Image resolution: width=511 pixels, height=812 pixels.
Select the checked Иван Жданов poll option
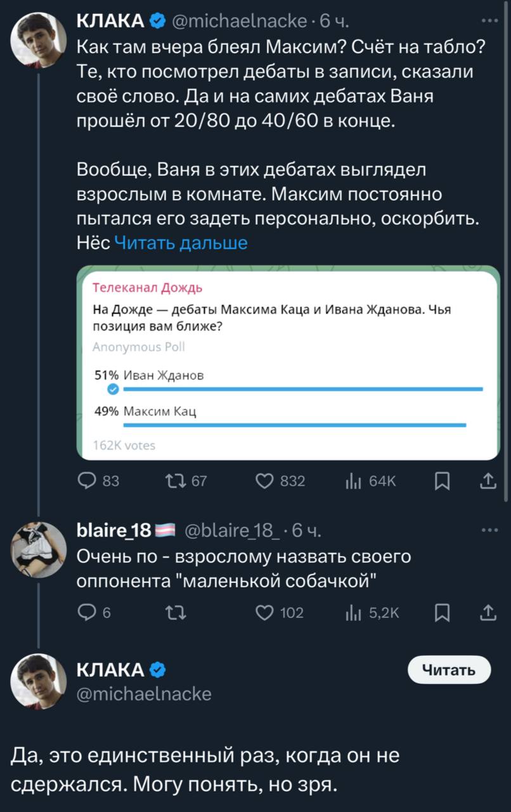[288, 382]
